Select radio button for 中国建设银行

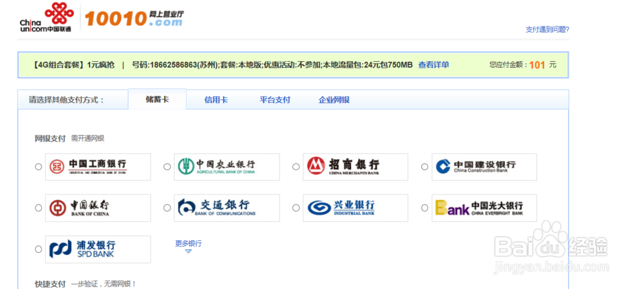pyautogui.click(x=424, y=167)
